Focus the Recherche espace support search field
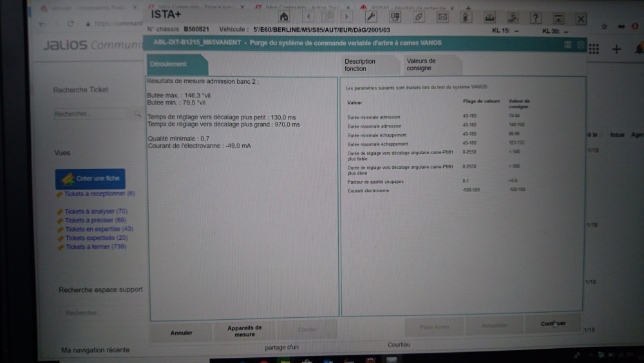644x363 pixels. (x=102, y=313)
